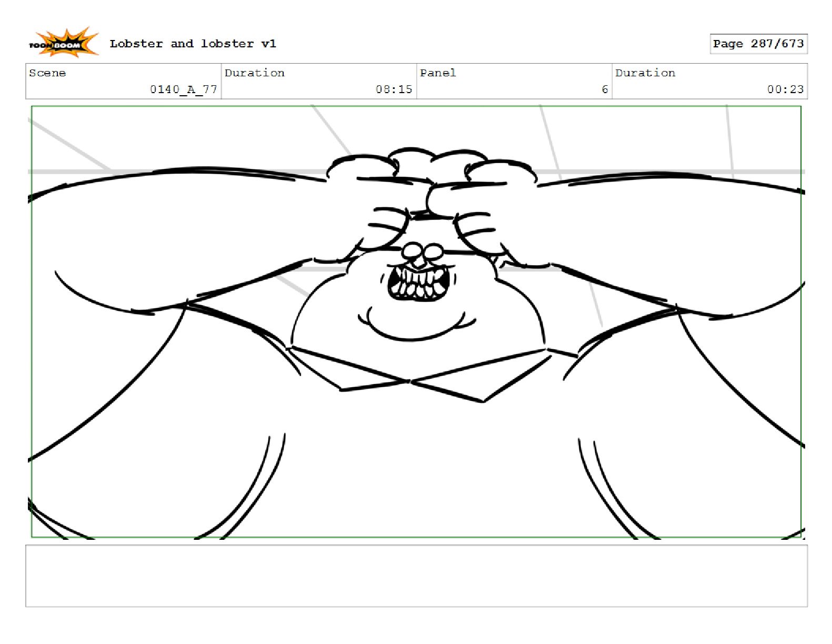Viewport: 832px width, 644px height.
Task: Select scene value '0140_A_77'
Action: coord(184,89)
